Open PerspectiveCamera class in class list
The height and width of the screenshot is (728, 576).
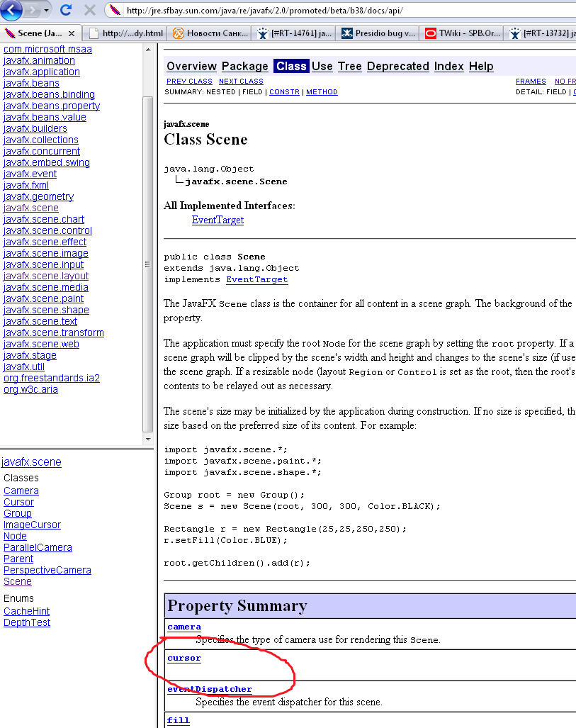pyautogui.click(x=47, y=570)
